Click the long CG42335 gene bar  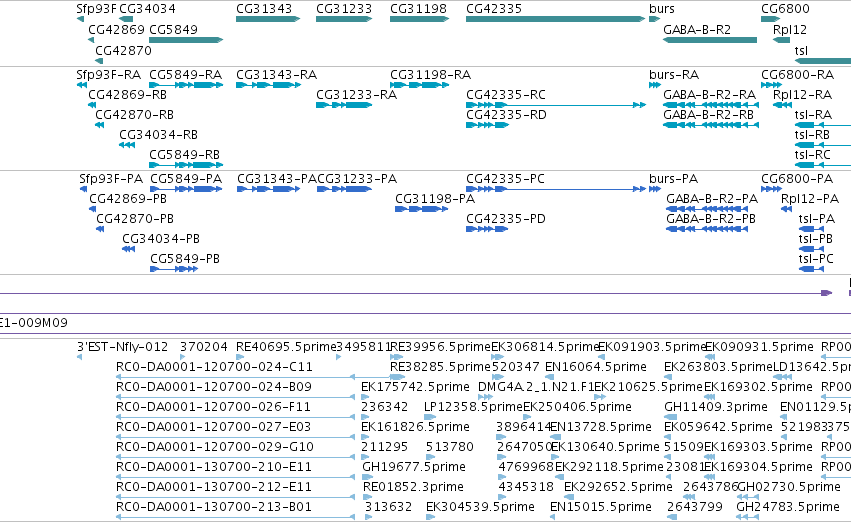[x=555, y=19]
